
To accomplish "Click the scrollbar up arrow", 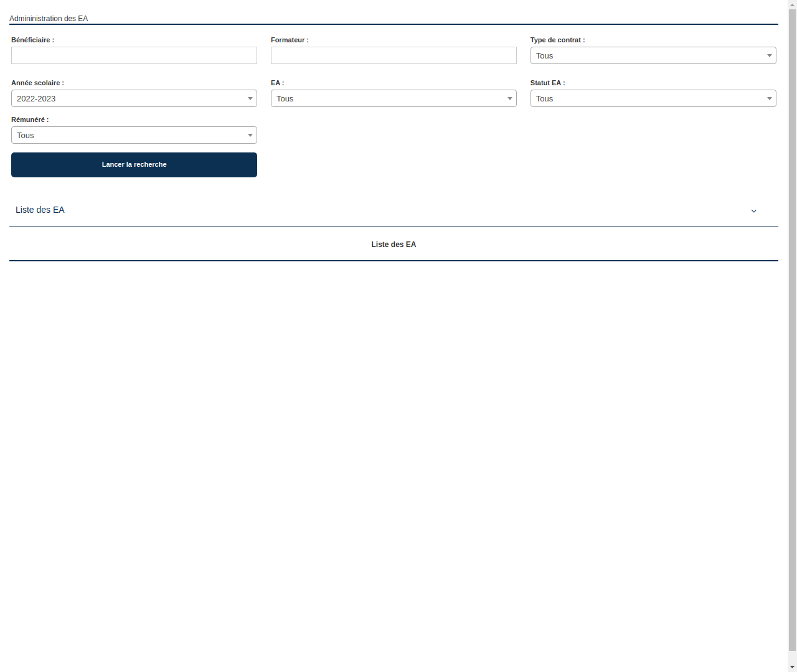I will click(792, 4).
